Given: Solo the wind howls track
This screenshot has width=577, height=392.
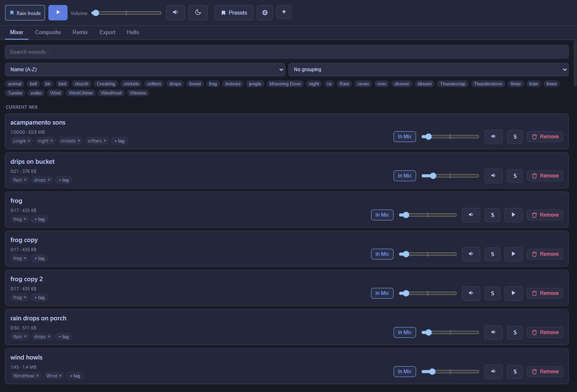Looking at the screenshot, I should [515, 372].
